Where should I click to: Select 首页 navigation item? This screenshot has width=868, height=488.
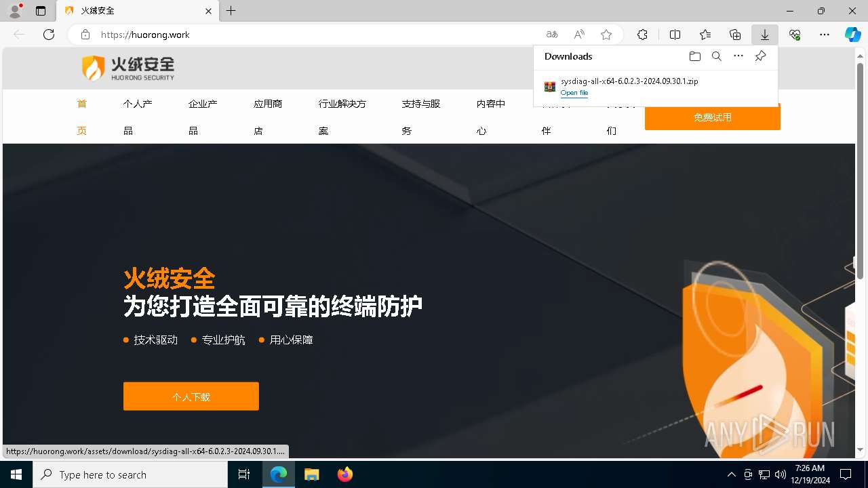tap(82, 117)
